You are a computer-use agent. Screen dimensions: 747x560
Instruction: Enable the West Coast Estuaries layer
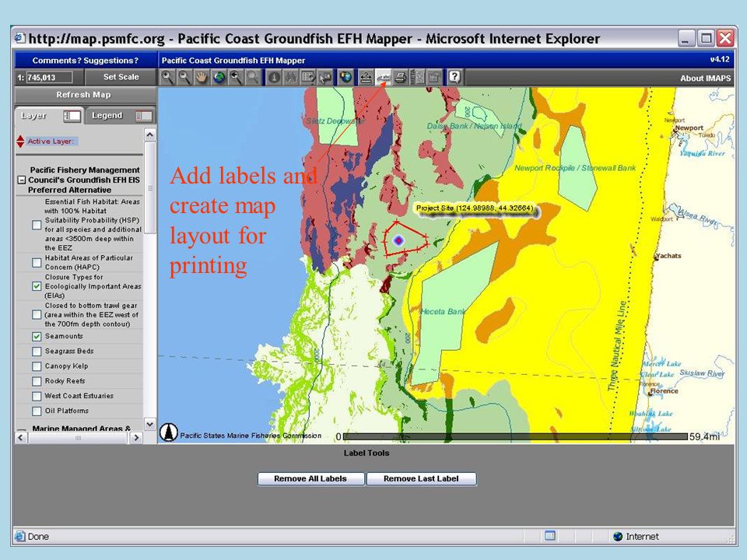37,396
